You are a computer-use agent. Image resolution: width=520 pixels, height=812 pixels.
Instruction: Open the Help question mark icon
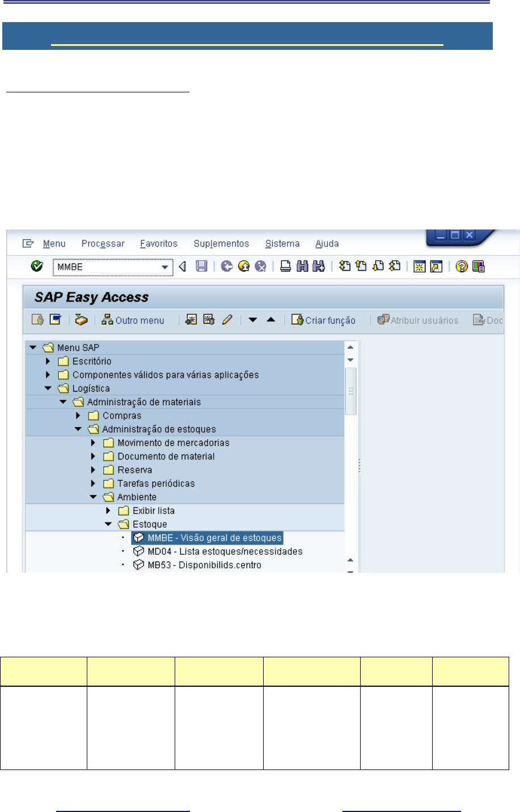click(x=462, y=266)
